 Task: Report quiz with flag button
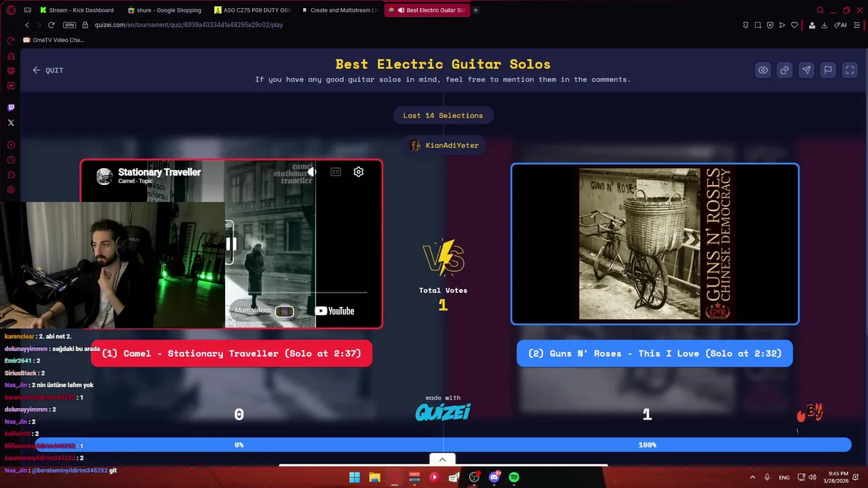[x=828, y=70]
